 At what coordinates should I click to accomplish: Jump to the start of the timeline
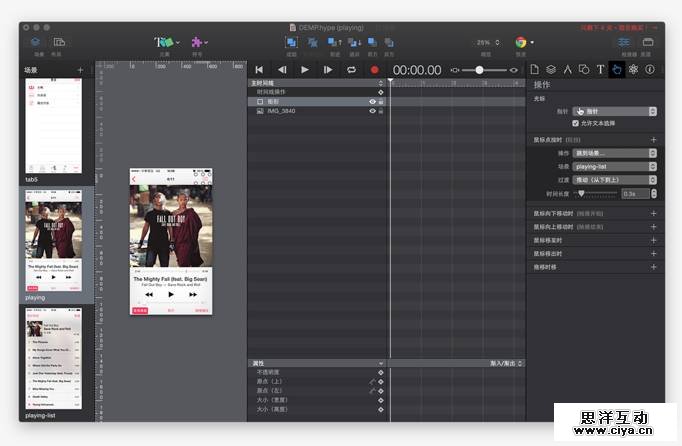pos(258,70)
